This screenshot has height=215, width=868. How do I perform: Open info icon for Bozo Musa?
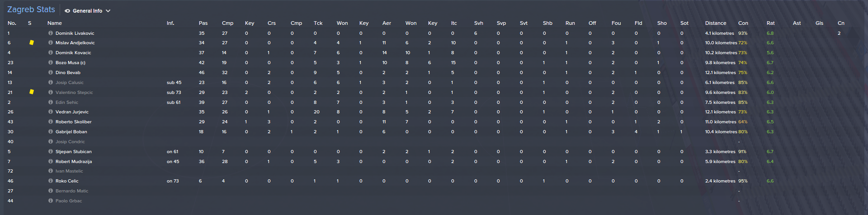coord(51,63)
